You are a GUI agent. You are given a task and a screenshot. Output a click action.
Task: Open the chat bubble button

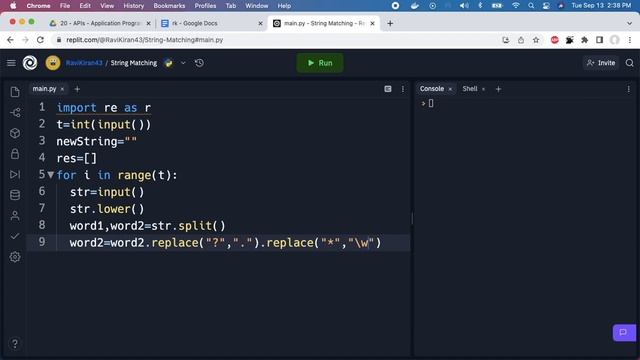coord(624,332)
